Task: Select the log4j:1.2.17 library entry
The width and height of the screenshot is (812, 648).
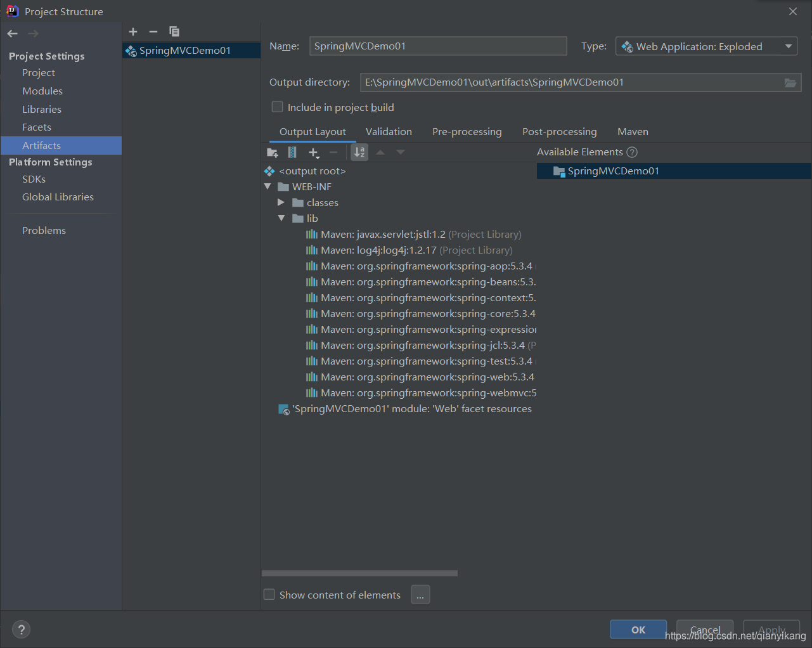Action: [x=409, y=250]
